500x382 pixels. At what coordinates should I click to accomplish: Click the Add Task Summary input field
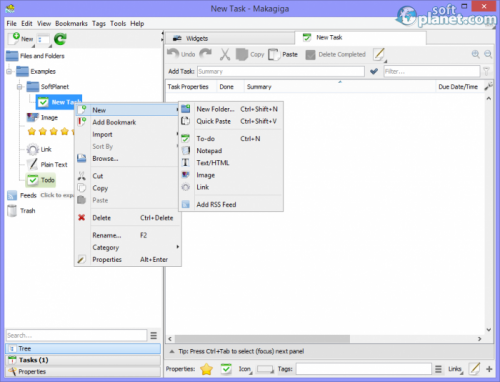click(x=281, y=71)
